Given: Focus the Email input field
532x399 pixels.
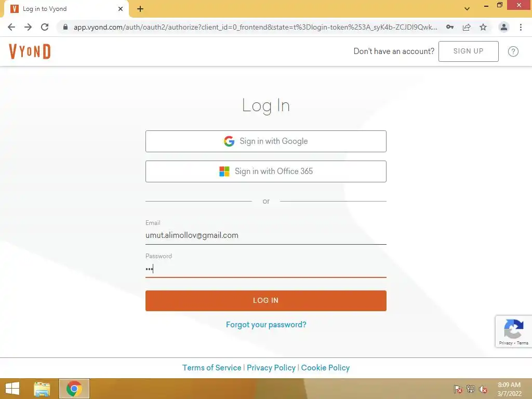Looking at the screenshot, I should [x=266, y=235].
